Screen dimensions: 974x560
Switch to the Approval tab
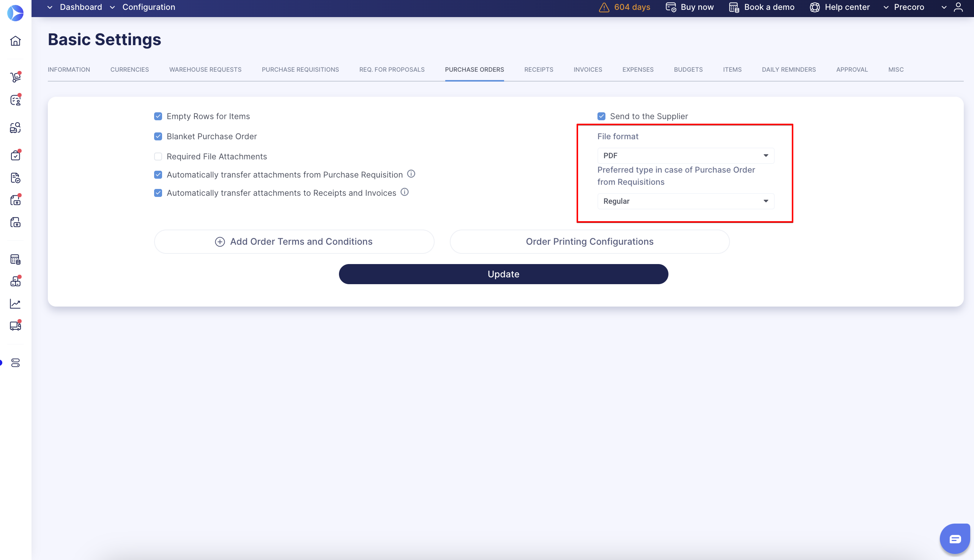point(852,69)
